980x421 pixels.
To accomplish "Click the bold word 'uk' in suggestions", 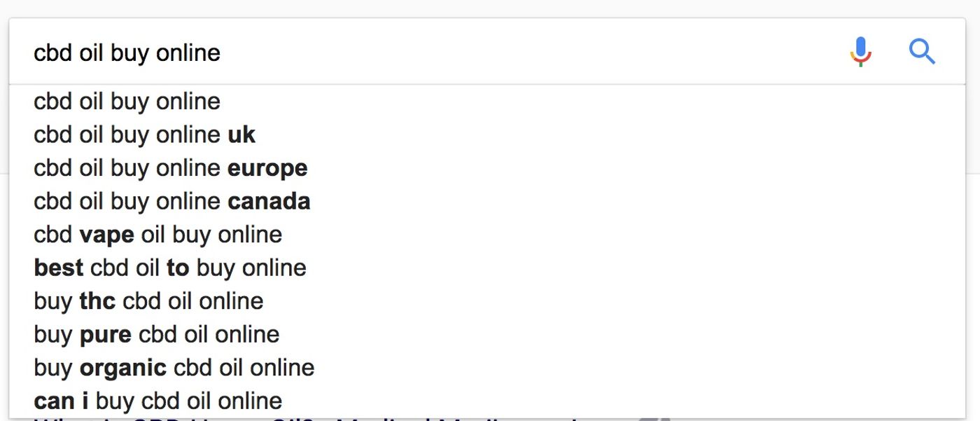I will coord(241,135).
